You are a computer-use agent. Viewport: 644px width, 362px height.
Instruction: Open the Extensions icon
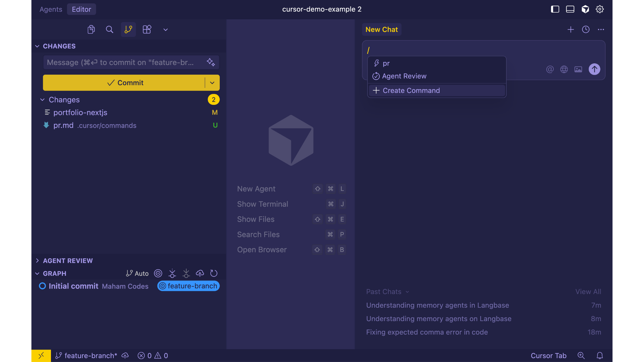tap(147, 29)
